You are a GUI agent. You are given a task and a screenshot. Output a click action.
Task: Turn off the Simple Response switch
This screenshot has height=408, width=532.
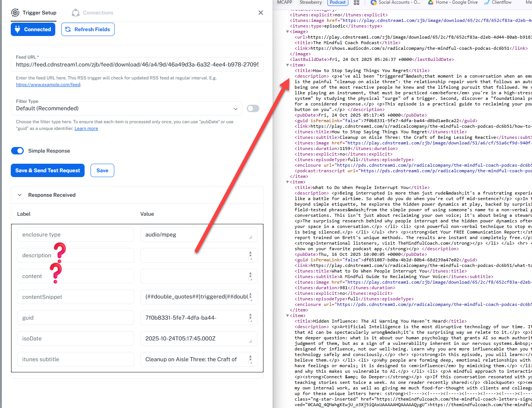pos(17,151)
